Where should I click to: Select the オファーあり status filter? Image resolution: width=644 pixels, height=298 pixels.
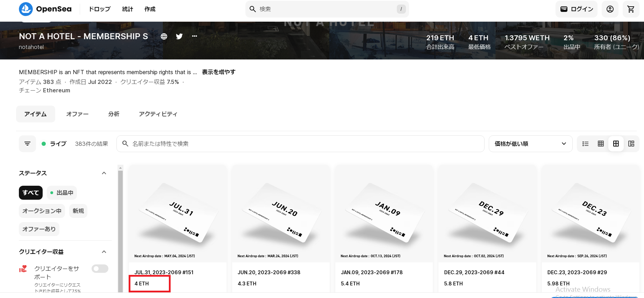[39, 229]
